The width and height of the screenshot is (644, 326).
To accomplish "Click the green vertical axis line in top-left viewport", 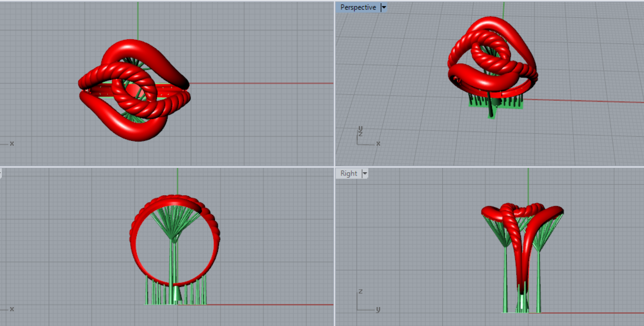I will tap(138, 19).
